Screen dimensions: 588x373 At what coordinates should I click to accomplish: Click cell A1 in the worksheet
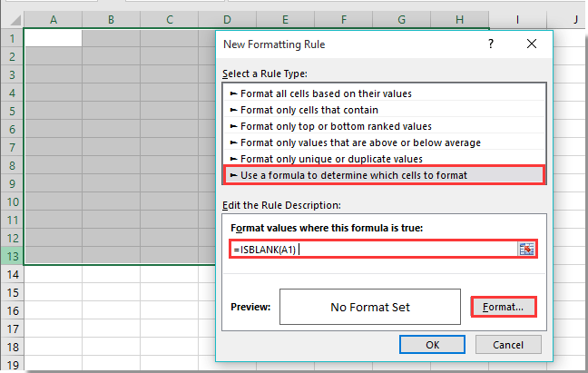click(x=53, y=38)
